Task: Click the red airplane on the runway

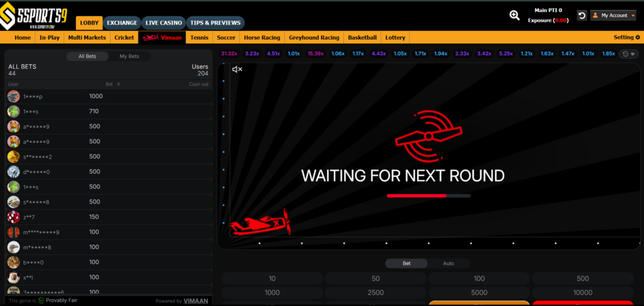Action: coord(259,224)
